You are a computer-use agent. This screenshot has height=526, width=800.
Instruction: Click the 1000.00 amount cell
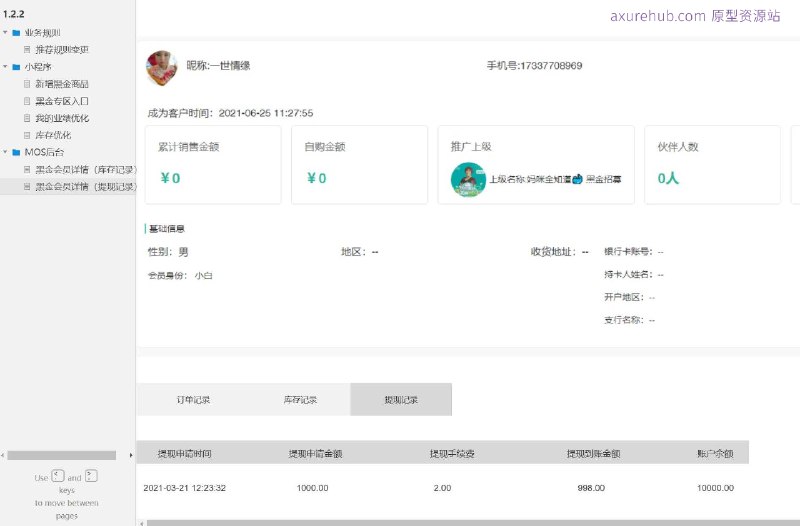click(x=313, y=488)
